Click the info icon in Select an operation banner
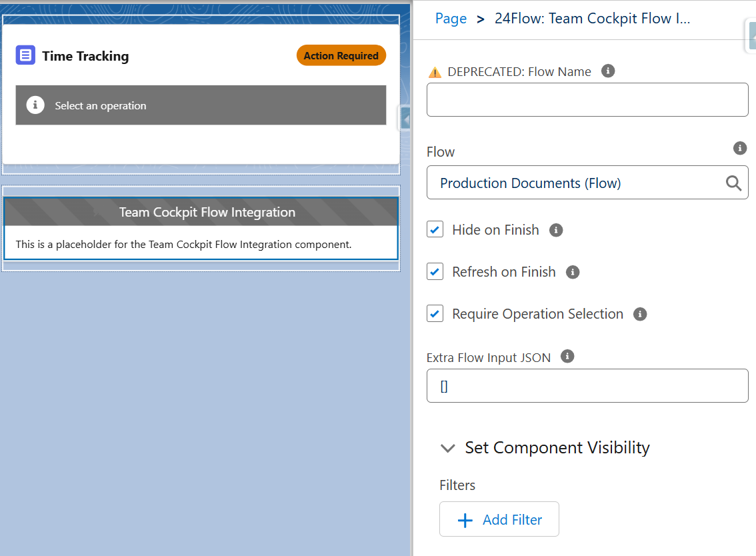This screenshot has height=556, width=756. (35, 105)
